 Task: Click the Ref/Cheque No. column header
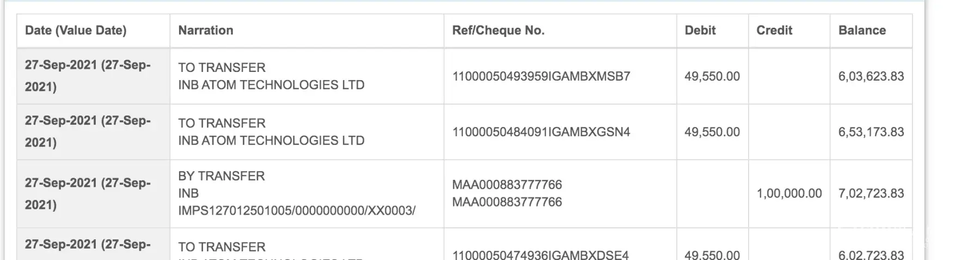pos(498,31)
